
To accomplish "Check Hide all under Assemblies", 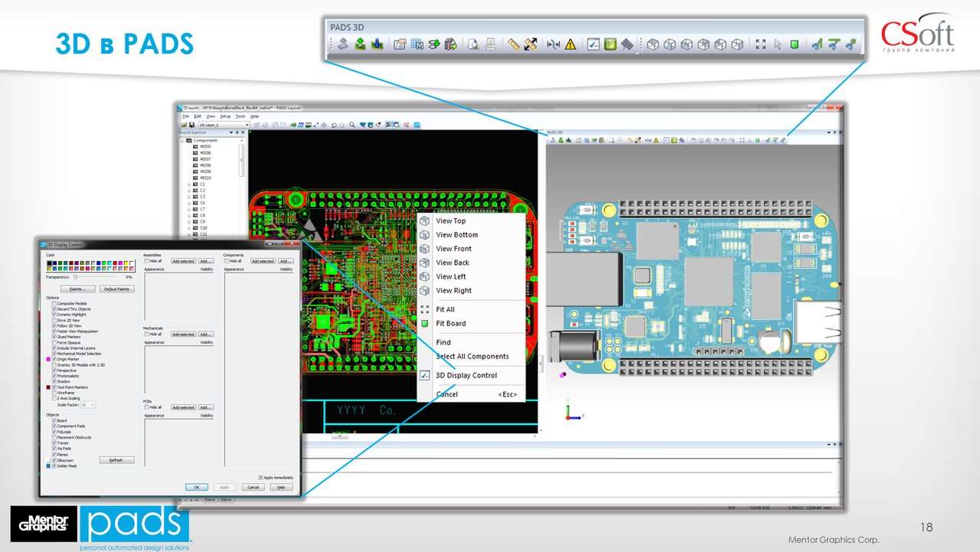I will pos(147,261).
